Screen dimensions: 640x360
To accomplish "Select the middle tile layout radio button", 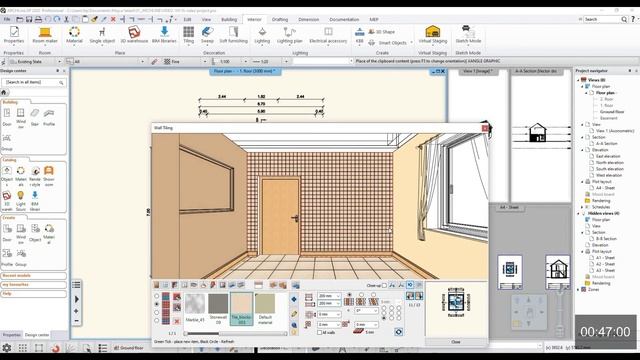I will pyautogui.click(x=361, y=294).
